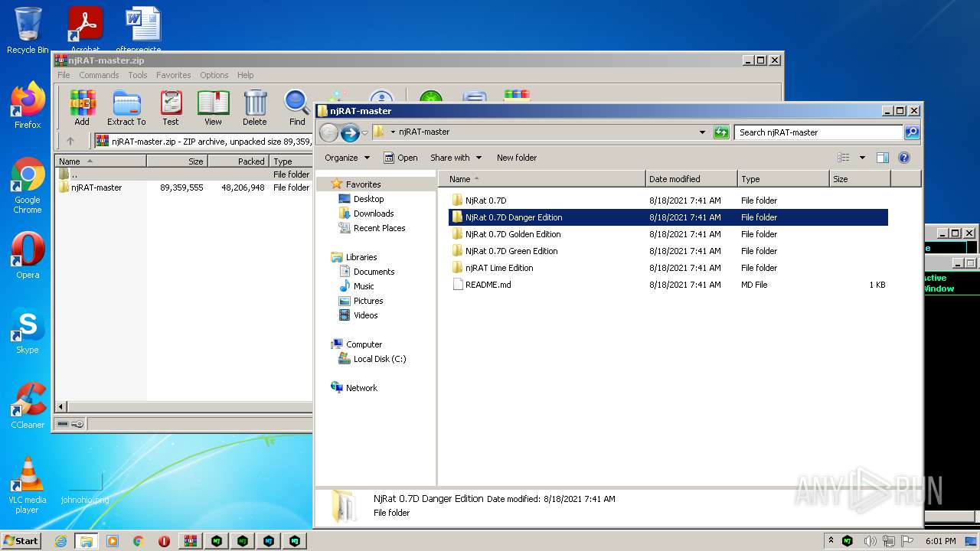Image resolution: width=980 pixels, height=551 pixels.
Task: Open Explorer help button
Action: point(903,158)
